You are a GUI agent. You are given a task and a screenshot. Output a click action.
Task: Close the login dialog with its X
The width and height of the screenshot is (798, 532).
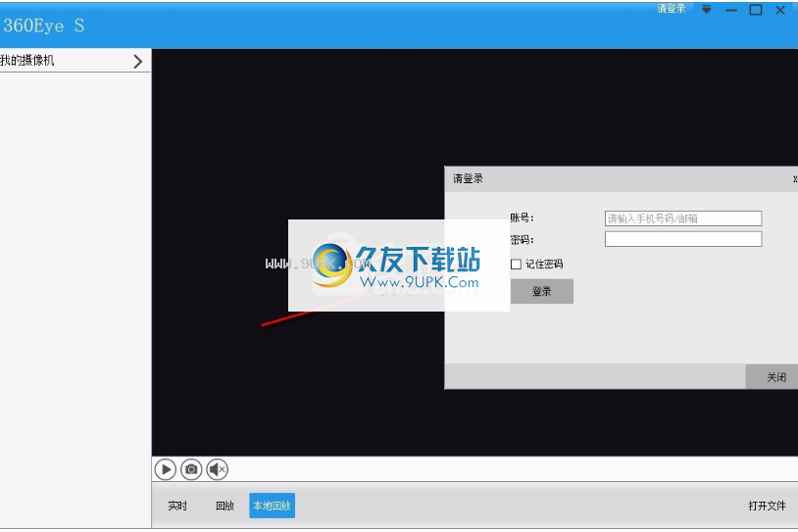pos(794,179)
